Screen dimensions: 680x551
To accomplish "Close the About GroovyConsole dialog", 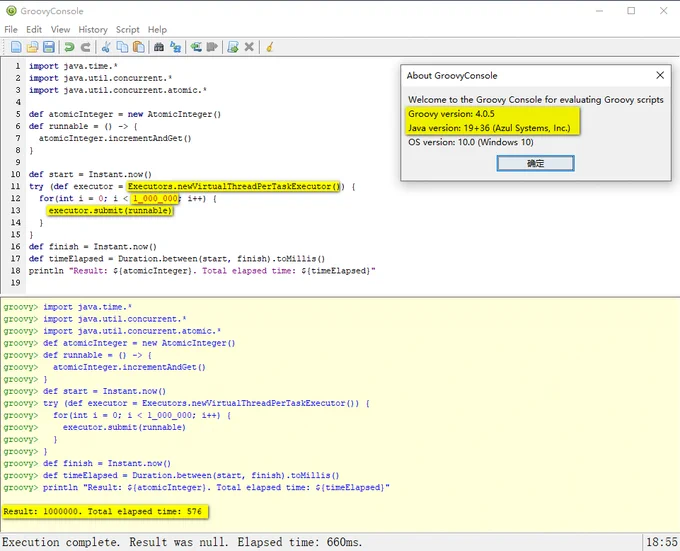I will pyautogui.click(x=660, y=75).
